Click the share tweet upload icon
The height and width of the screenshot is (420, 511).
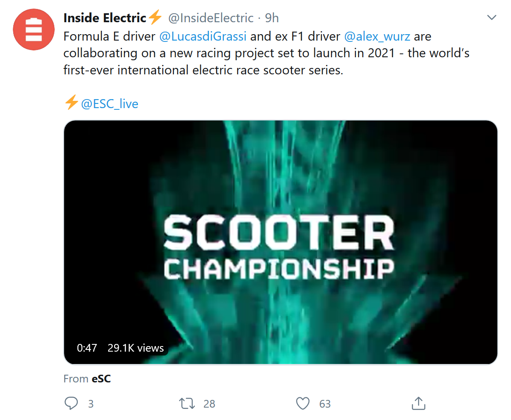coord(418,403)
